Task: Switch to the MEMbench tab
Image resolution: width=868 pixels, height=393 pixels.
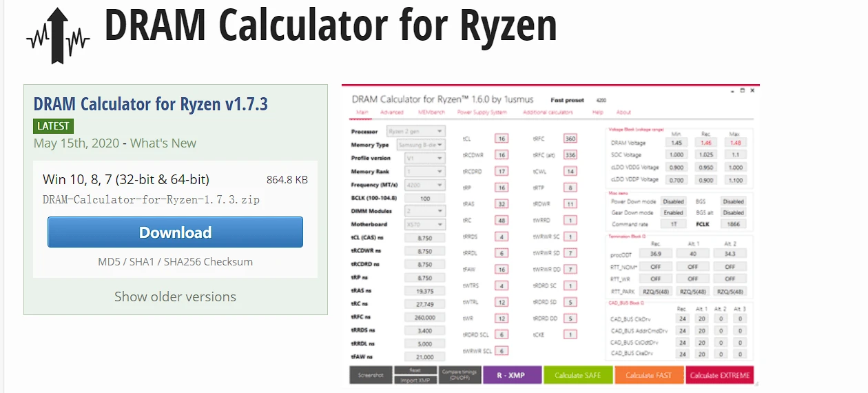Action: point(431,112)
